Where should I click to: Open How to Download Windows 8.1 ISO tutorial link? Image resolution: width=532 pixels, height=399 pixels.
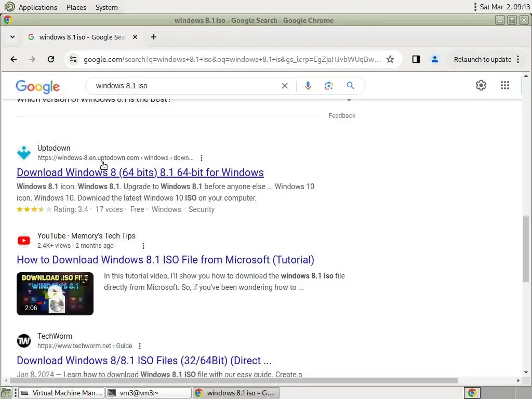tap(165, 260)
